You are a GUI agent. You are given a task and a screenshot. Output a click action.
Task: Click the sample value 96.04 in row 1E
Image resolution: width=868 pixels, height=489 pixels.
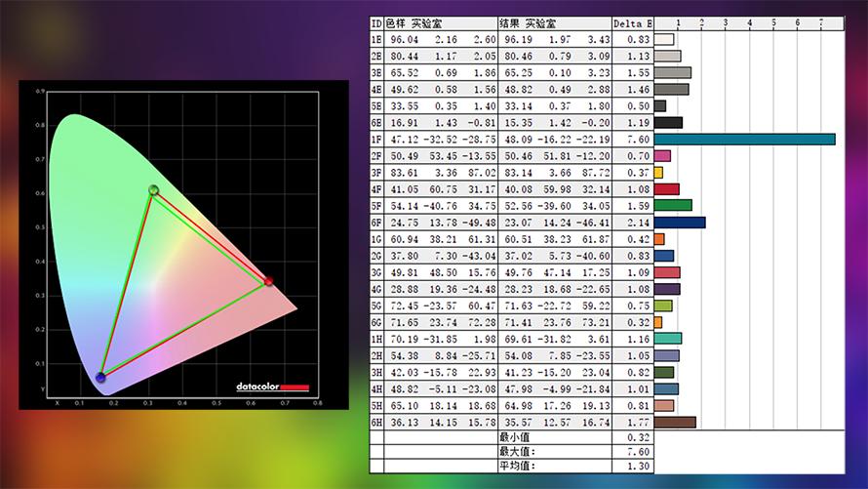(x=404, y=39)
